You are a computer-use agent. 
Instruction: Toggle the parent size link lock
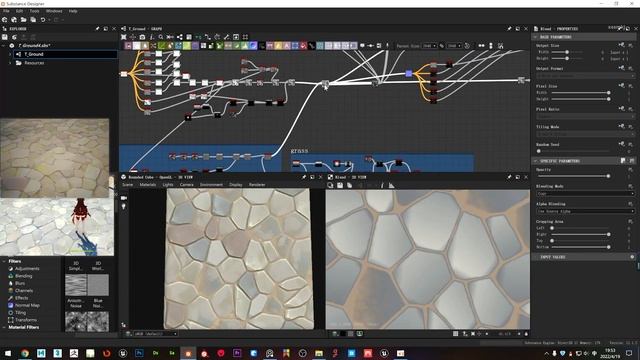point(442,46)
